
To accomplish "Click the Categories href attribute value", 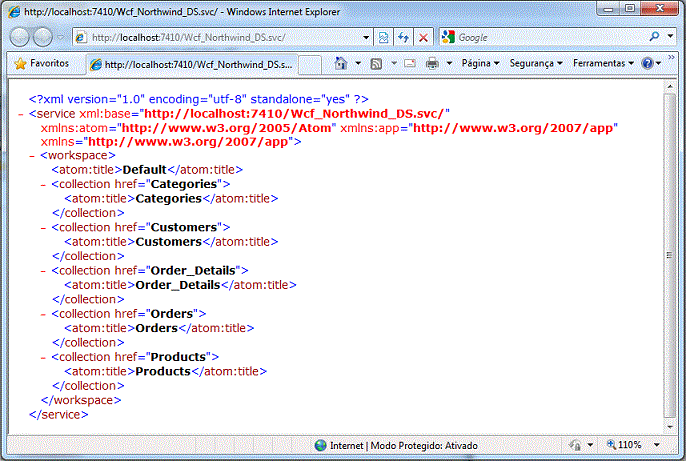I will (x=184, y=184).
